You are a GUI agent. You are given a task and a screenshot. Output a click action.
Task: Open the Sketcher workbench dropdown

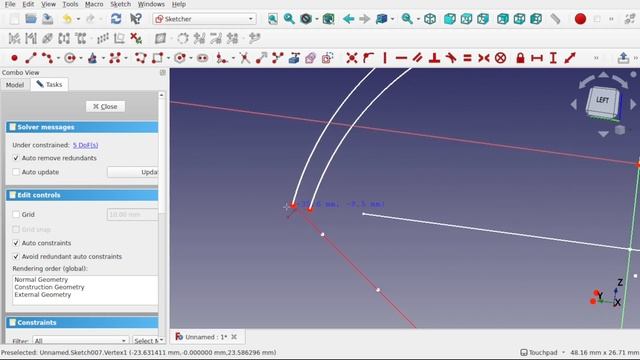pos(204,19)
